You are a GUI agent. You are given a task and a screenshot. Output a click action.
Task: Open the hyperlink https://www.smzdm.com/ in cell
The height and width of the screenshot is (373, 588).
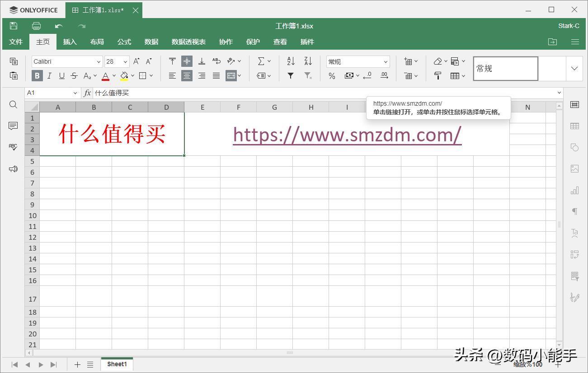pos(347,134)
